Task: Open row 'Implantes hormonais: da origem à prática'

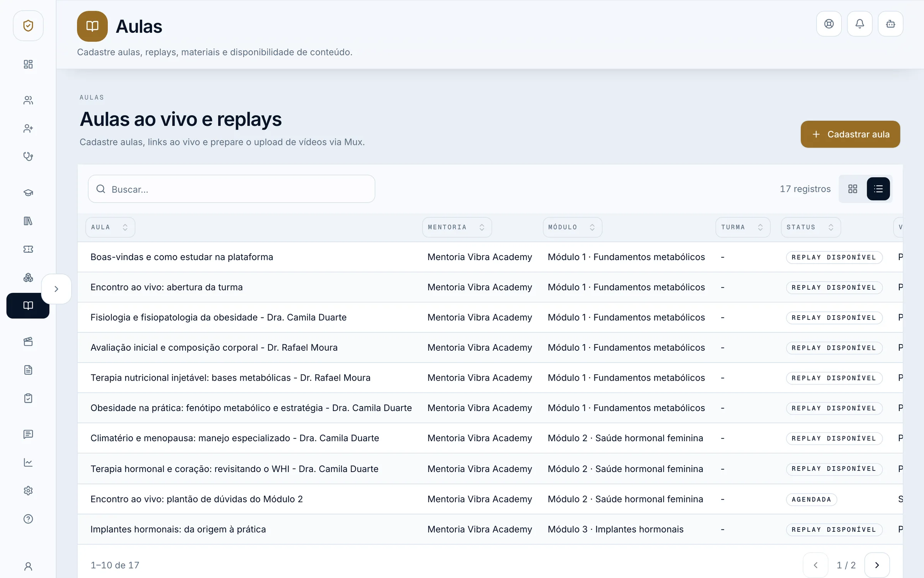Action: point(490,529)
